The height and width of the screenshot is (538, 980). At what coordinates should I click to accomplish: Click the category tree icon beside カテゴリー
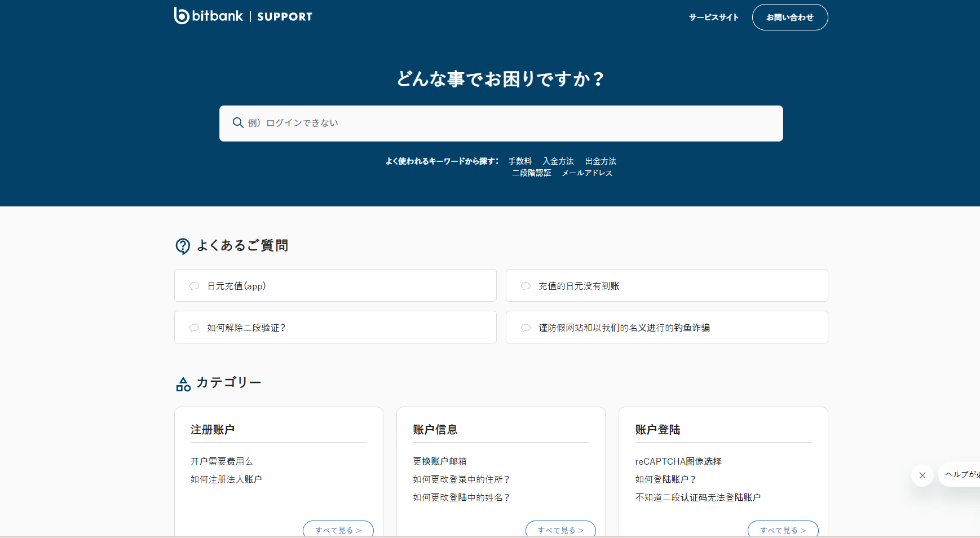183,383
